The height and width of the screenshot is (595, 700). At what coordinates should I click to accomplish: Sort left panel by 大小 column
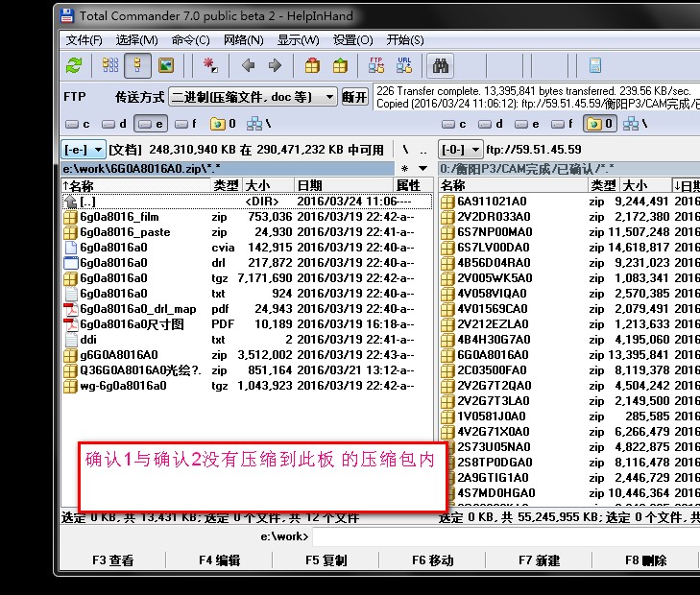269,185
